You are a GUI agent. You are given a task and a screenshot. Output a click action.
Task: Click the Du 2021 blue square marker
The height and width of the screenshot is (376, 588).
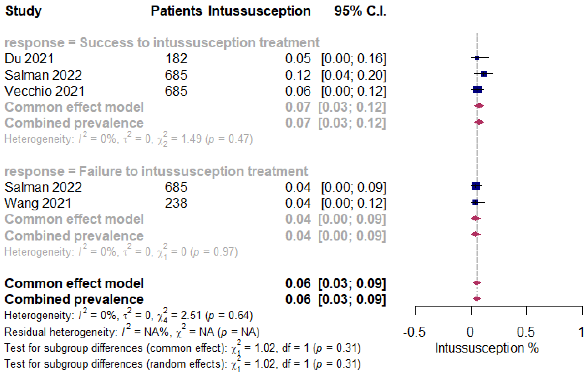click(477, 58)
